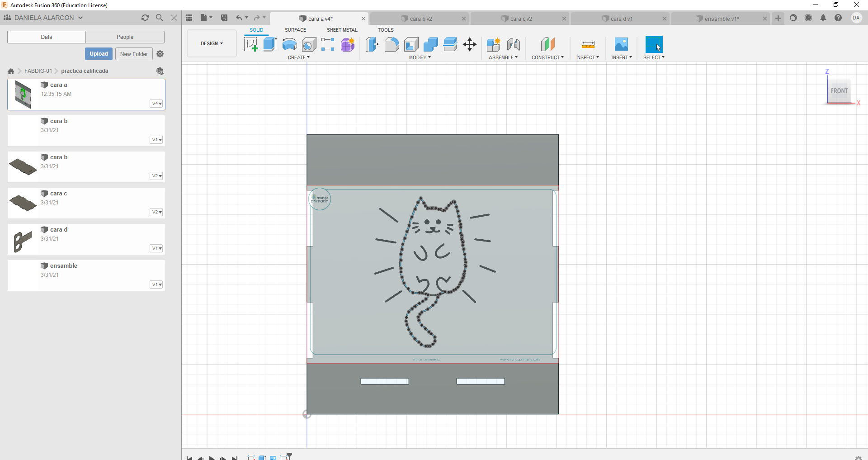Click the Offset Plane construct icon
Screen dimensions: 868x460
547,44
